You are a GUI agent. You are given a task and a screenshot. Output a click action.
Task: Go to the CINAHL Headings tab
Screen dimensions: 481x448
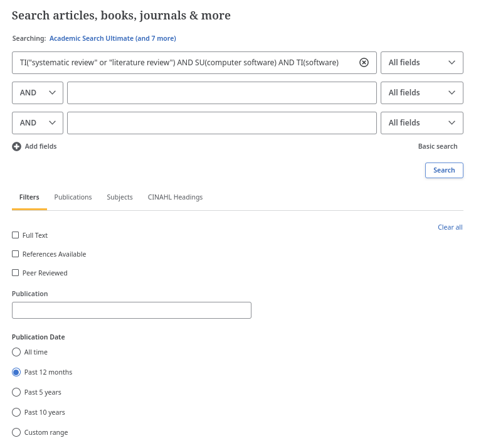[x=175, y=197]
